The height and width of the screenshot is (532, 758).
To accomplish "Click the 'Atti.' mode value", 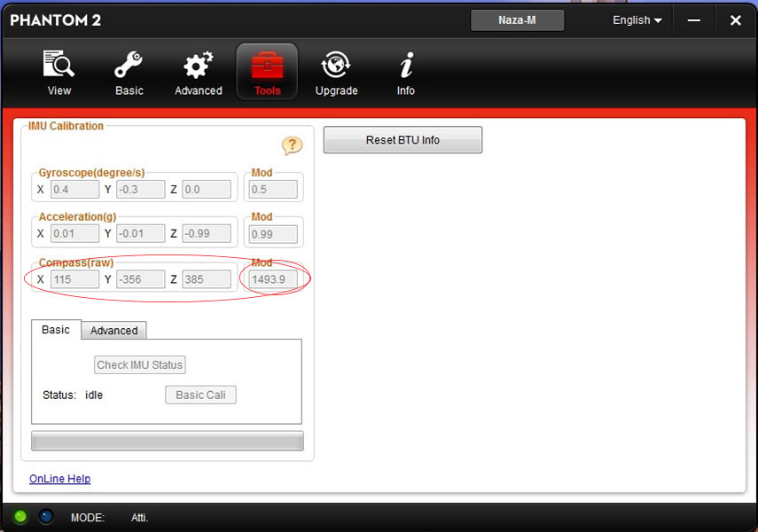I will (x=140, y=518).
